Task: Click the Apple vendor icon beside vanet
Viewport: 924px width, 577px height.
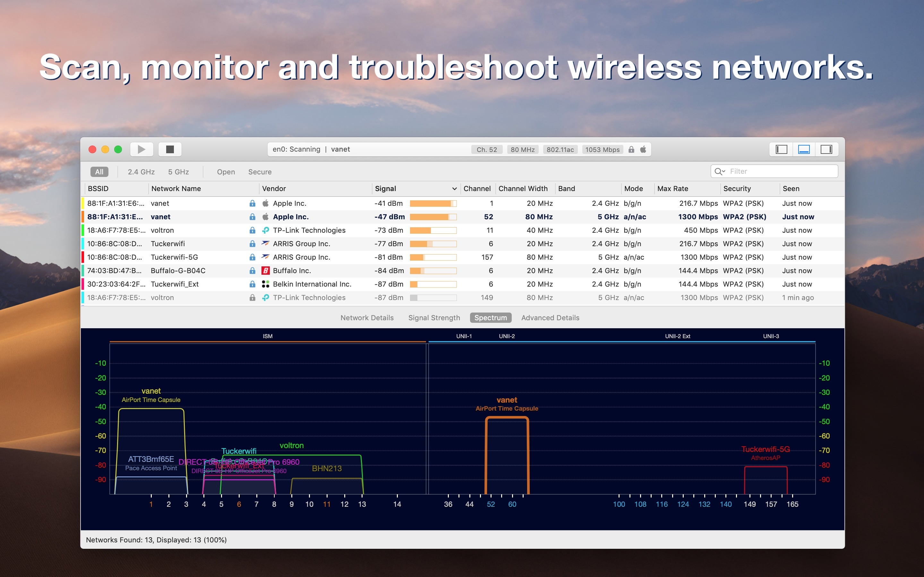Action: coord(265,203)
